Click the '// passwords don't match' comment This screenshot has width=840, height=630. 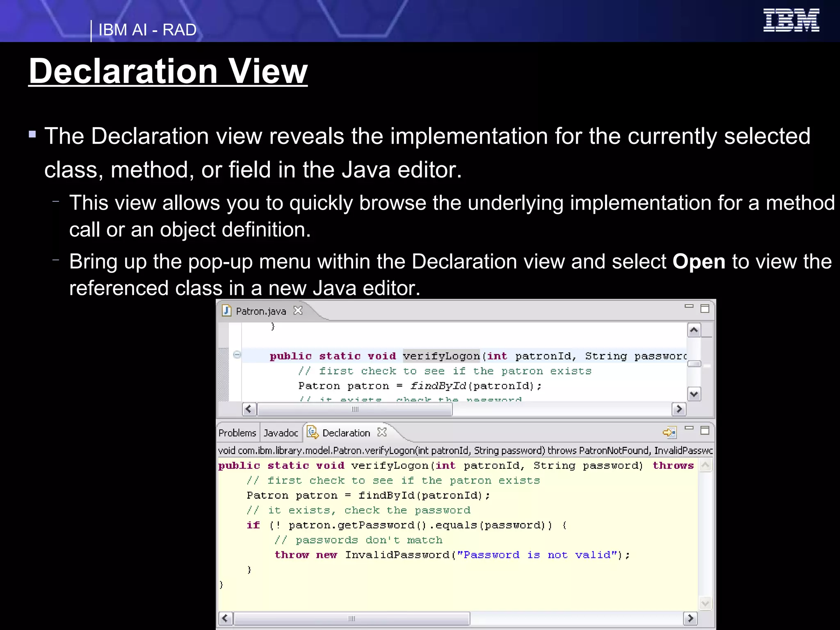[358, 540]
